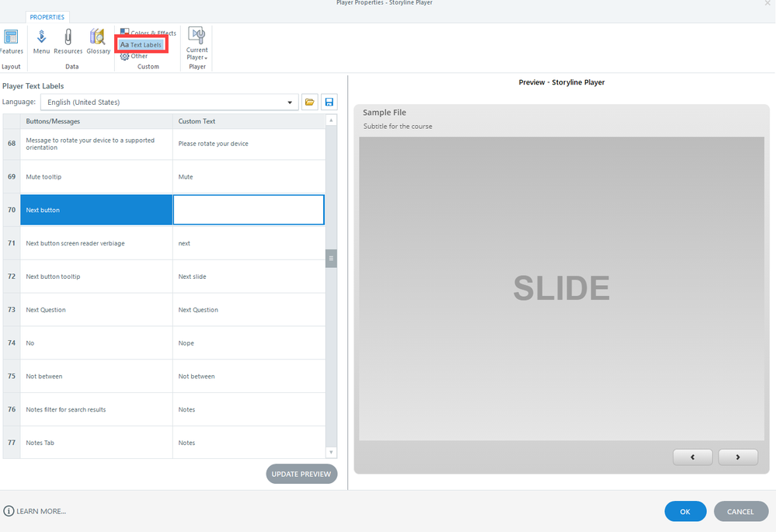Select row 68 rotate device message

click(96, 144)
